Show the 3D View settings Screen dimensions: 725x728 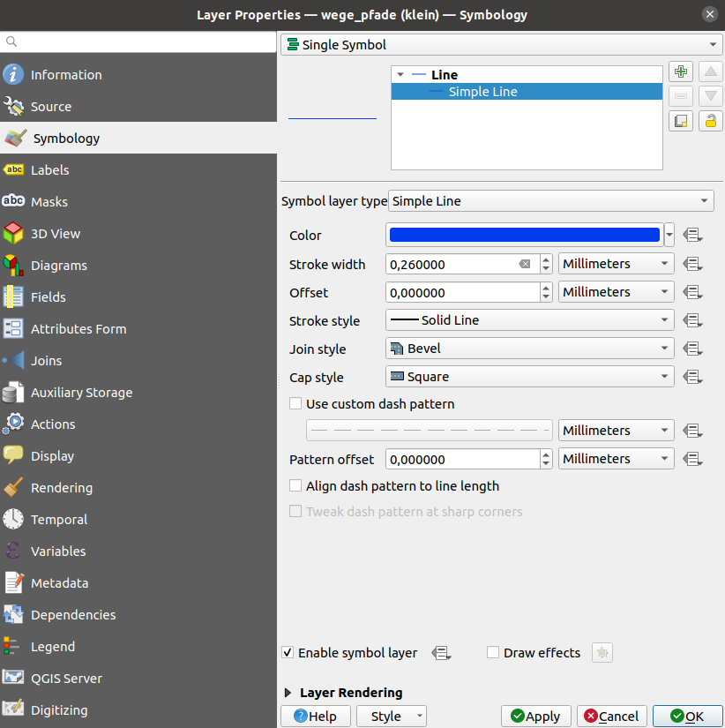pyautogui.click(x=138, y=234)
